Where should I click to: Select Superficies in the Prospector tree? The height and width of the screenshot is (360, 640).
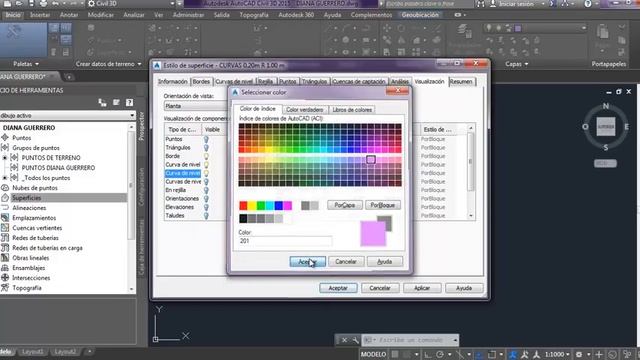pos(27,198)
